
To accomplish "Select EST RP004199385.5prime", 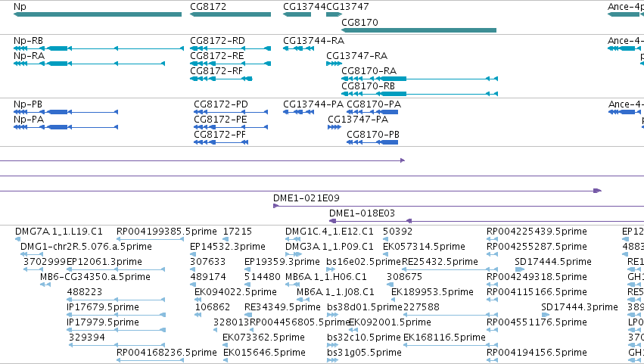I will tap(166, 232).
